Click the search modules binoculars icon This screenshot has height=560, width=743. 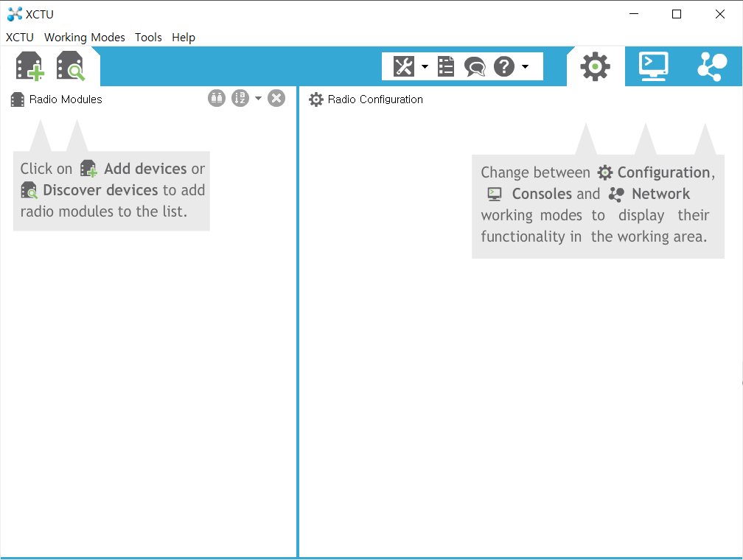coord(217,98)
